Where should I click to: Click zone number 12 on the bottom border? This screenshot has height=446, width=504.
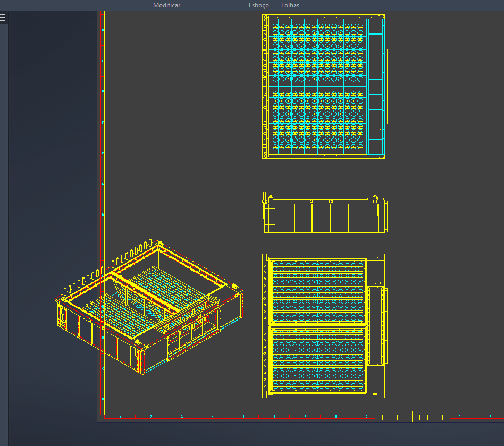point(458,417)
